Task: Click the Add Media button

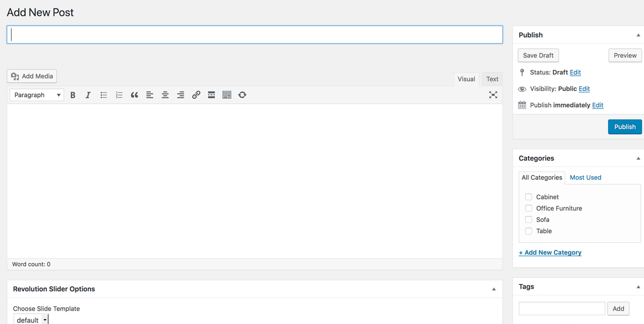Action: pos(32,76)
